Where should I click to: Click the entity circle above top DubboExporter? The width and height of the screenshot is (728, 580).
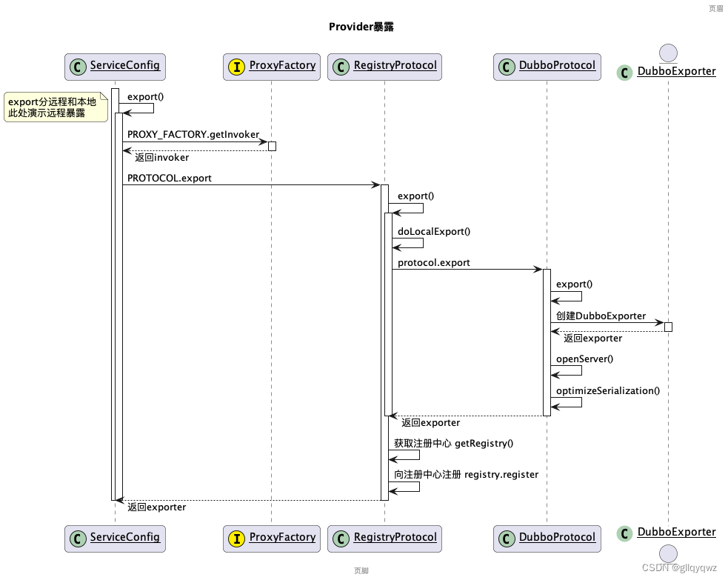(x=668, y=53)
